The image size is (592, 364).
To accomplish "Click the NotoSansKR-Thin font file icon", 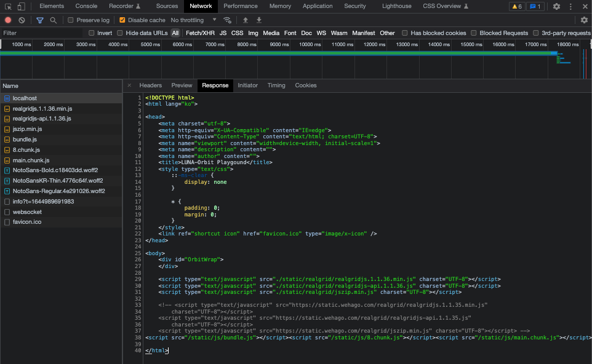I will point(7,181).
